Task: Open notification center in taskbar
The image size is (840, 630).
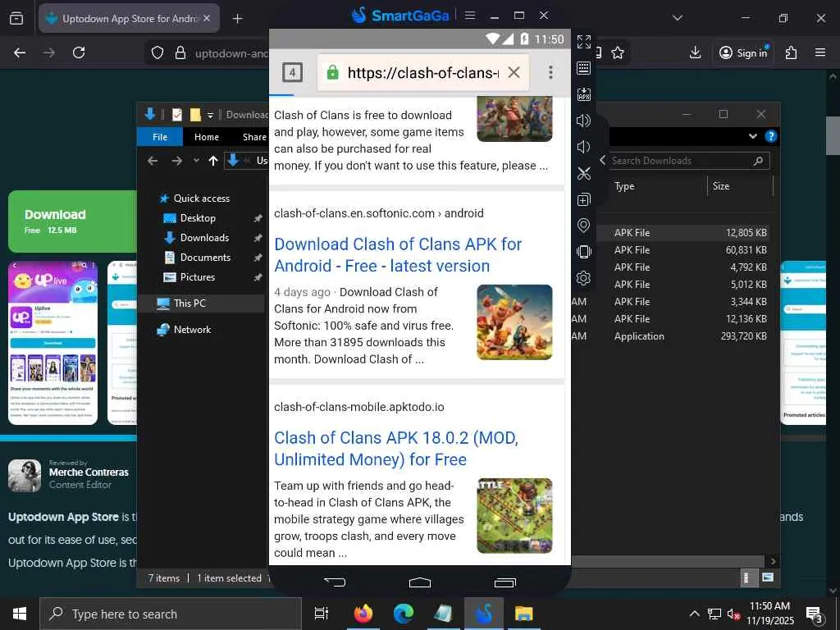Action: coord(816,615)
